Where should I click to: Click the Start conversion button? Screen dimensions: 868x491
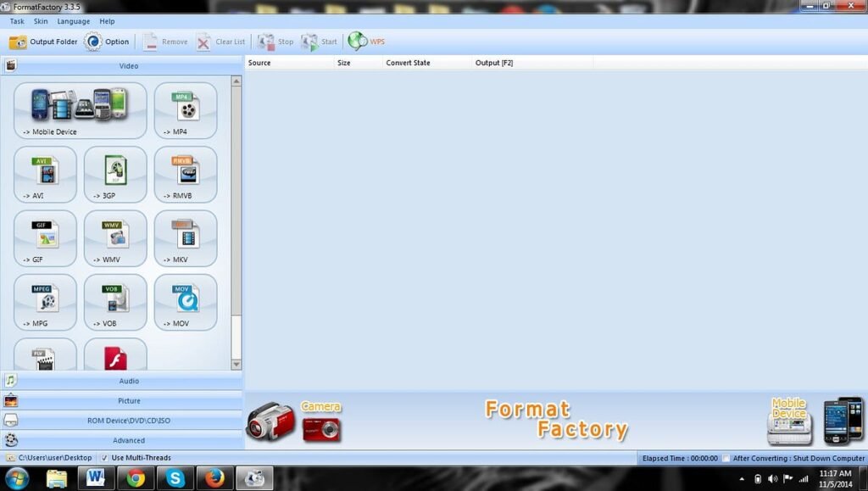click(x=319, y=42)
